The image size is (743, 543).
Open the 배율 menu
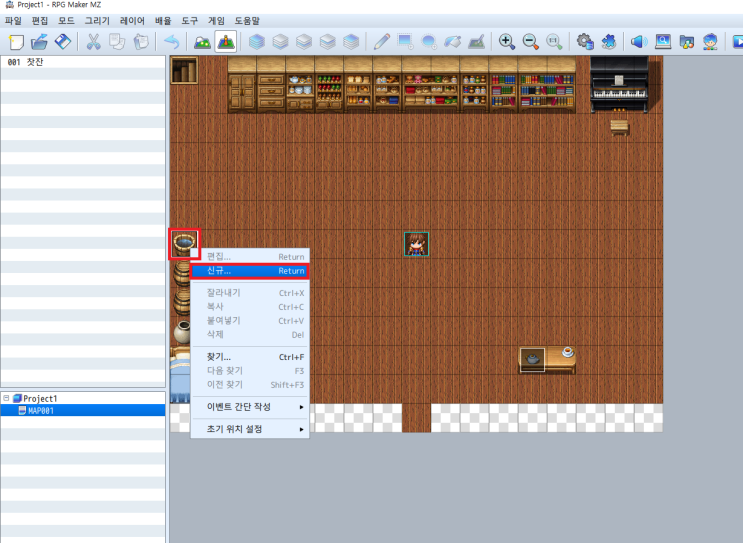[x=163, y=21]
